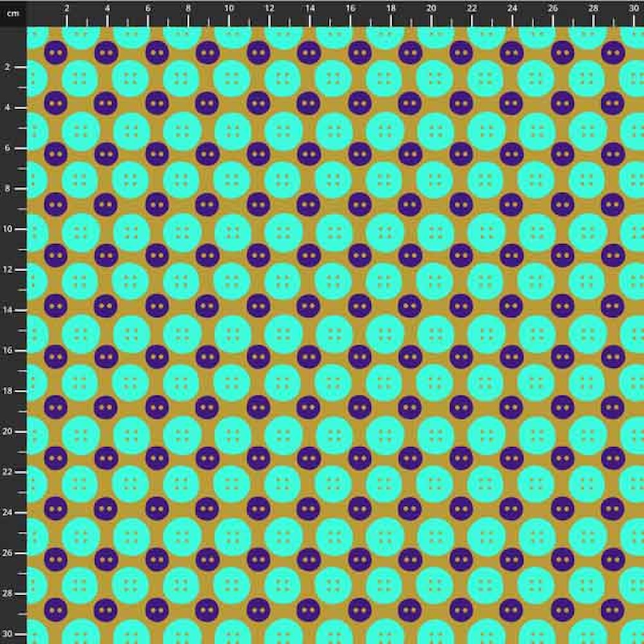
Task: Click the 2 mark on the top ruler
Action: [66, 8]
